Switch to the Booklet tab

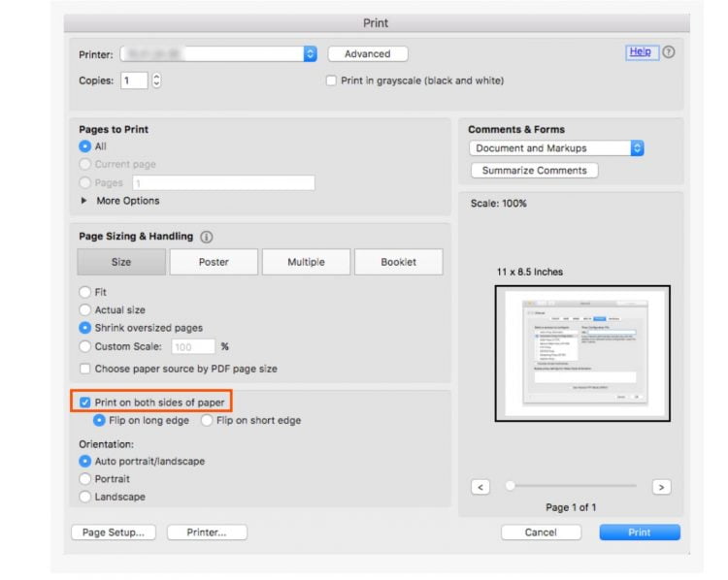pos(398,262)
